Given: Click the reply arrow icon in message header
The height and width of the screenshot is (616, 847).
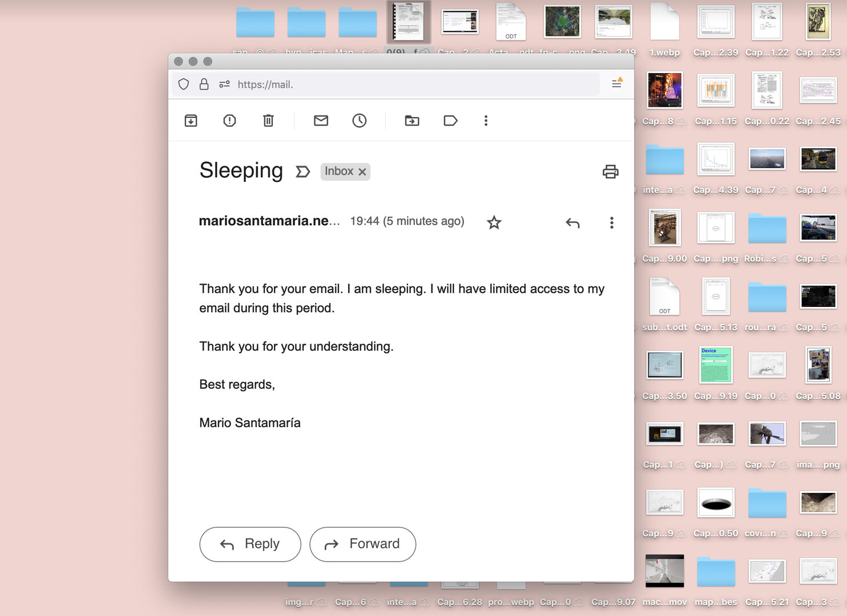Looking at the screenshot, I should coord(572,222).
